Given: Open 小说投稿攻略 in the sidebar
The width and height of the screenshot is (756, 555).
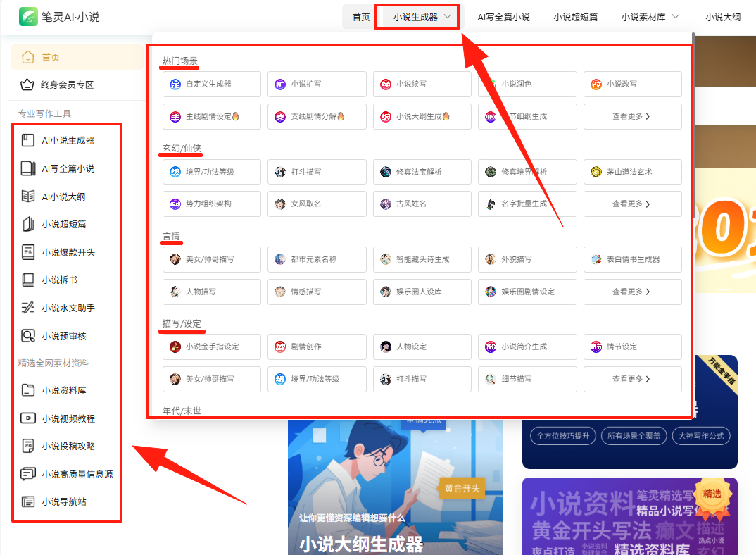Looking at the screenshot, I should coord(58,446).
